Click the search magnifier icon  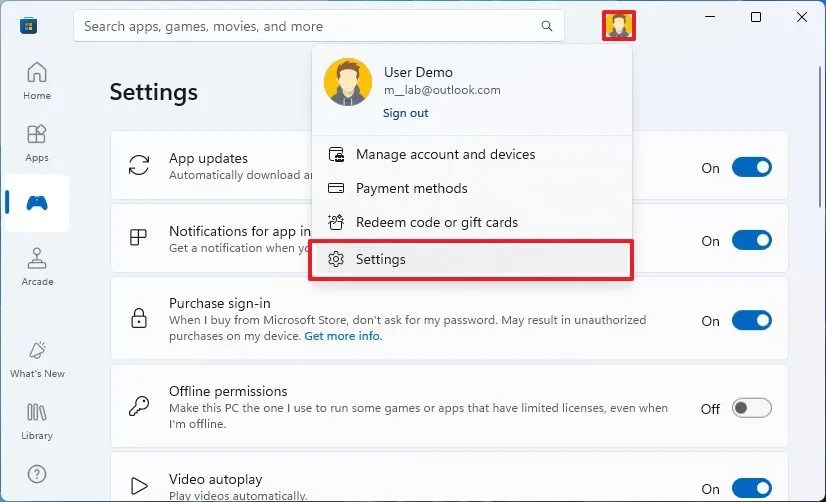(x=547, y=26)
